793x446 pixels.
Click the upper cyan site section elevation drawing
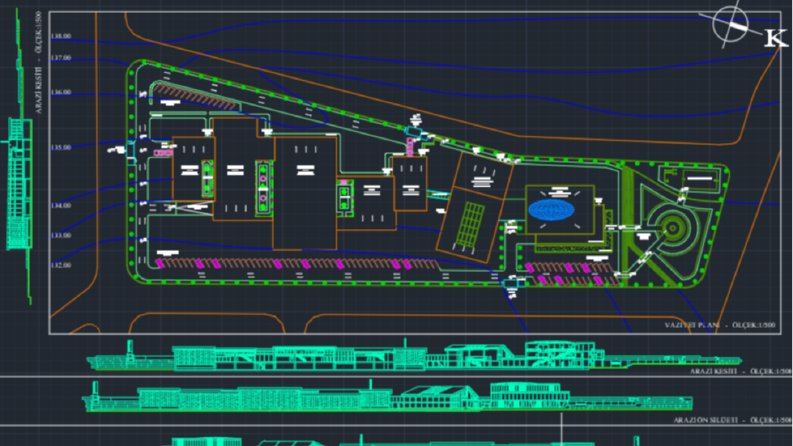coord(414,355)
